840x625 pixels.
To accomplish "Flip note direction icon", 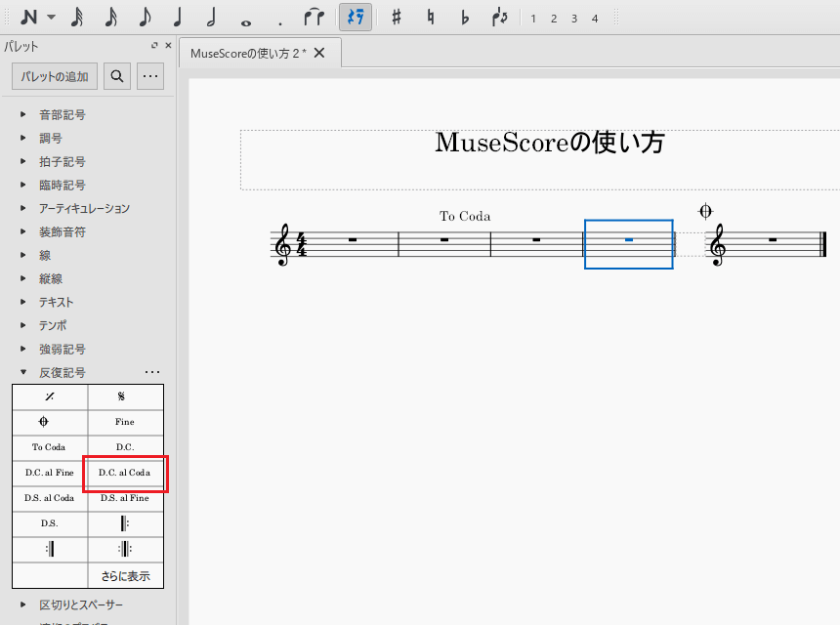I will pos(499,18).
